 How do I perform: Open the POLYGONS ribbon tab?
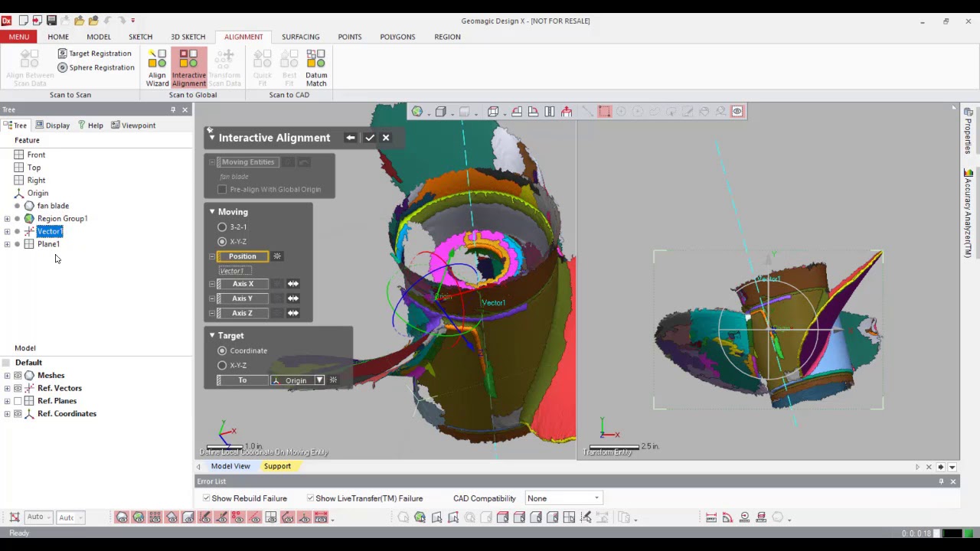click(x=397, y=37)
